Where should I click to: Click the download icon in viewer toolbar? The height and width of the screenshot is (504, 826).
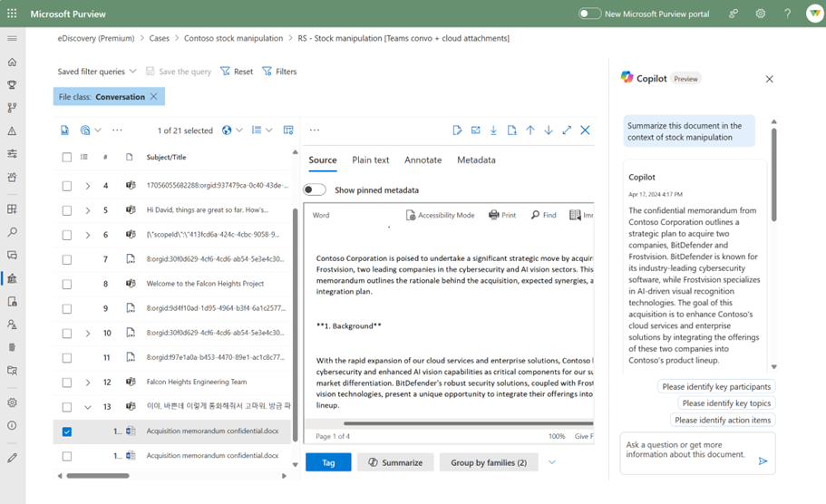pos(493,131)
